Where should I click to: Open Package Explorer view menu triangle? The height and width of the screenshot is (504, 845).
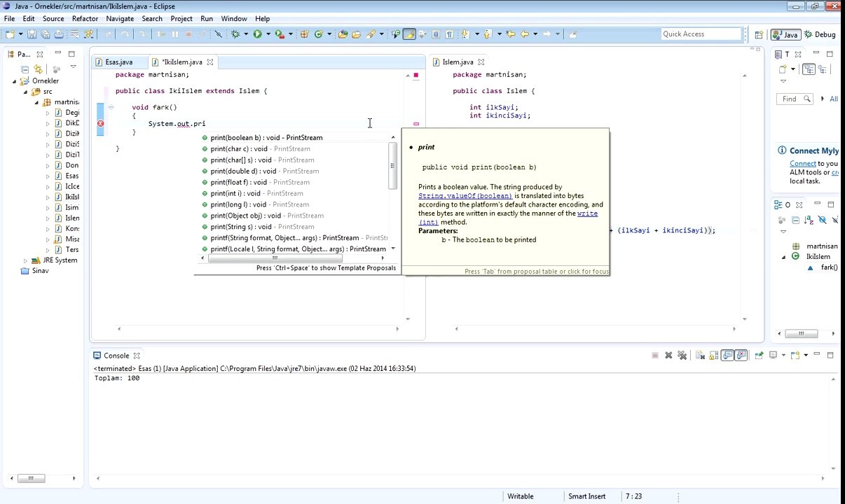tap(73, 67)
